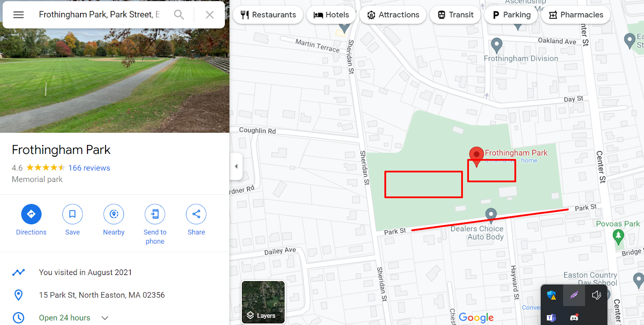Clear the search with the X icon
This screenshot has width=644, height=325.
point(210,15)
